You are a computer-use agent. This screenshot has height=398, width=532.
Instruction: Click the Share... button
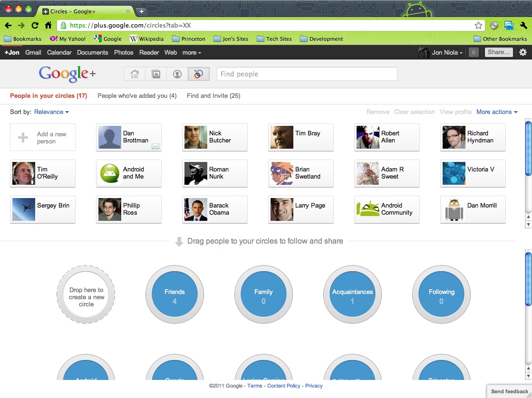click(x=499, y=52)
